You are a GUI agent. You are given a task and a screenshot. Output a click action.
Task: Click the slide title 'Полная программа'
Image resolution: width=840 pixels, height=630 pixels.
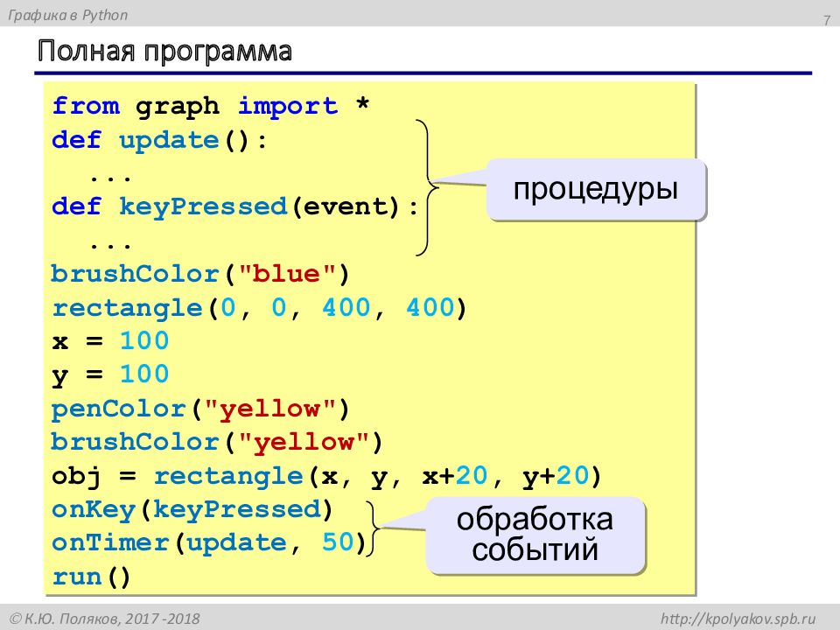point(164,52)
